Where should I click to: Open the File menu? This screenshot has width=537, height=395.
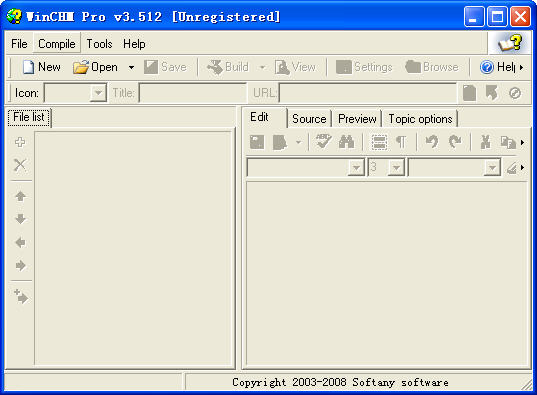click(19, 44)
